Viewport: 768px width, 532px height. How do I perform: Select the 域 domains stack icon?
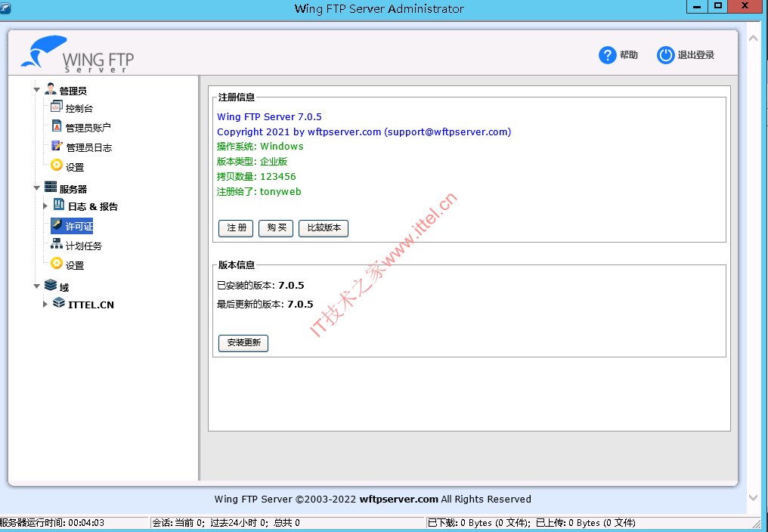[x=51, y=285]
